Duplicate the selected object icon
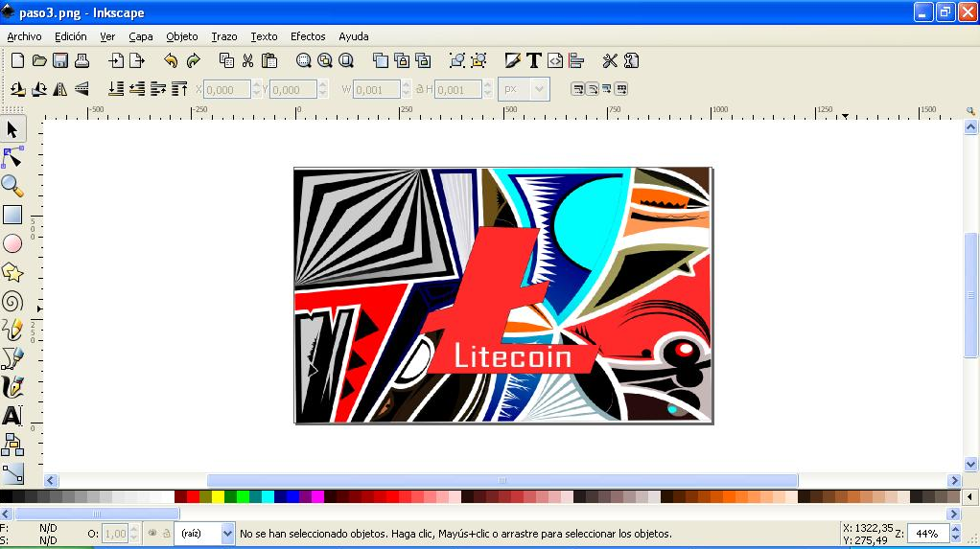This screenshot has height=549, width=980. point(380,60)
